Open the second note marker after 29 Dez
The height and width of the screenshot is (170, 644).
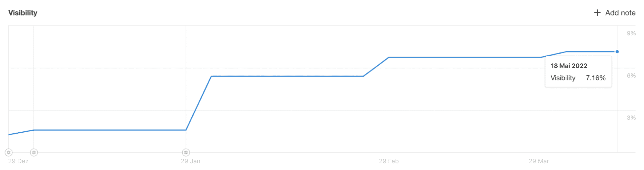(x=34, y=152)
